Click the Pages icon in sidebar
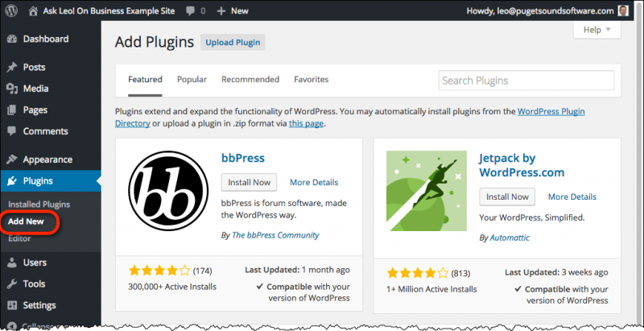Image resolution: width=644 pixels, height=331 pixels. [x=12, y=110]
